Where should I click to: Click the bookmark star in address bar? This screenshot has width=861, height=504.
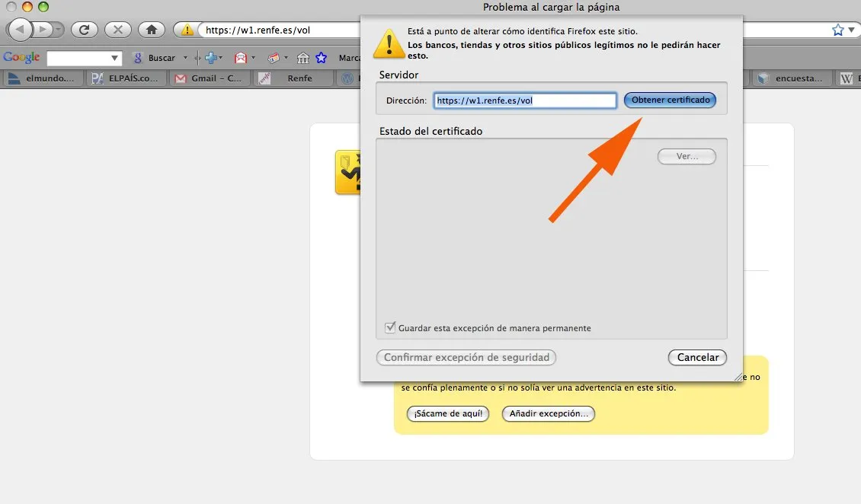[x=838, y=30]
